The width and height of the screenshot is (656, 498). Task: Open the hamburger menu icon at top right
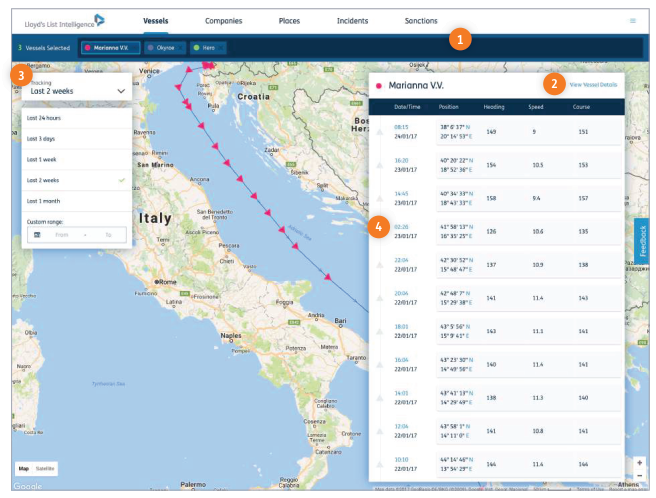pyautogui.click(x=633, y=21)
